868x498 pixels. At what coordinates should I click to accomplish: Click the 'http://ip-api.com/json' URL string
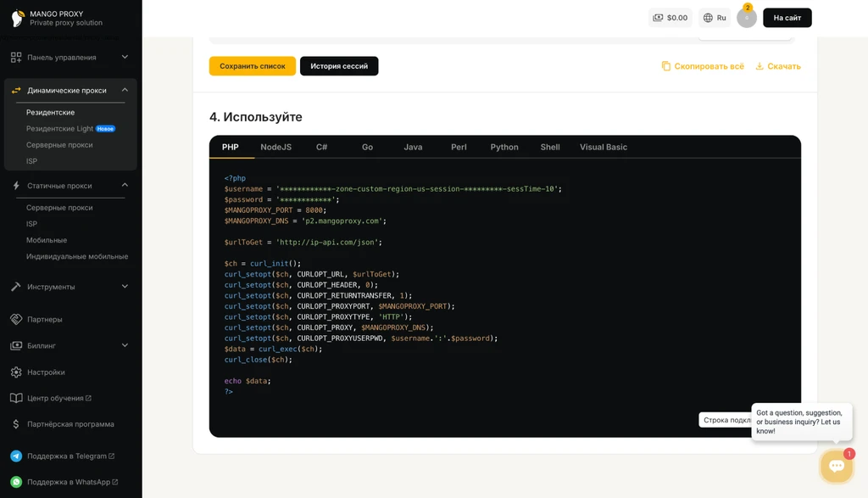pyautogui.click(x=326, y=242)
